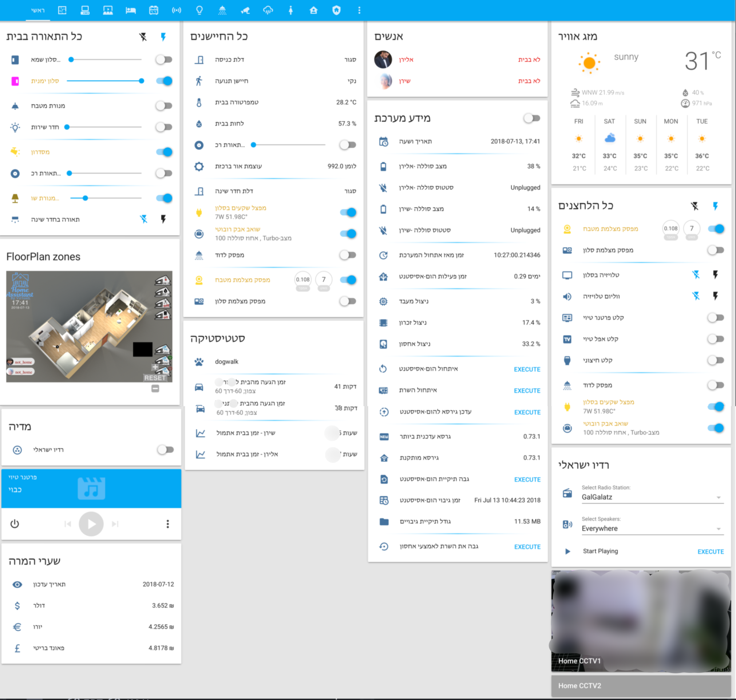Toggle קלט אפל טיוי switch
This screenshot has width=736, height=700.
(x=716, y=339)
